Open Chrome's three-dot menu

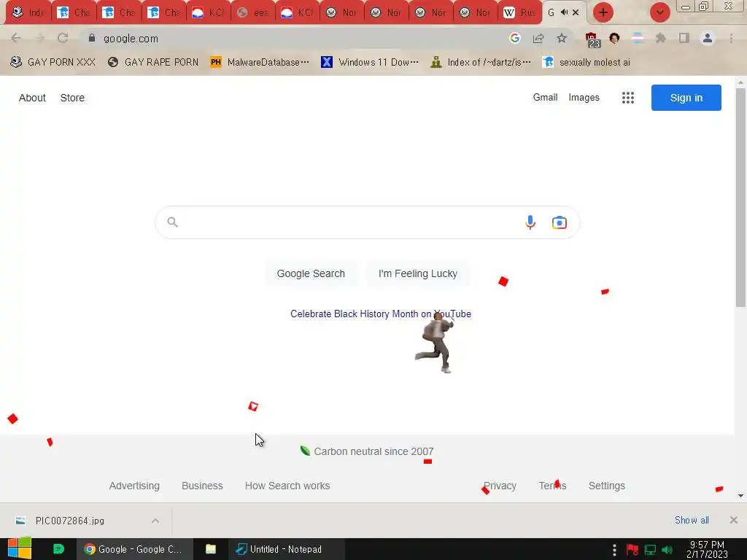click(731, 38)
